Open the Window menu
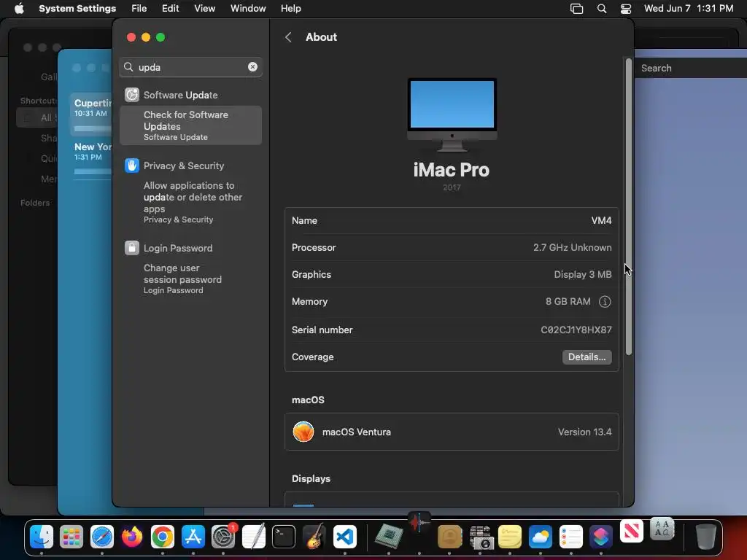 248,9
